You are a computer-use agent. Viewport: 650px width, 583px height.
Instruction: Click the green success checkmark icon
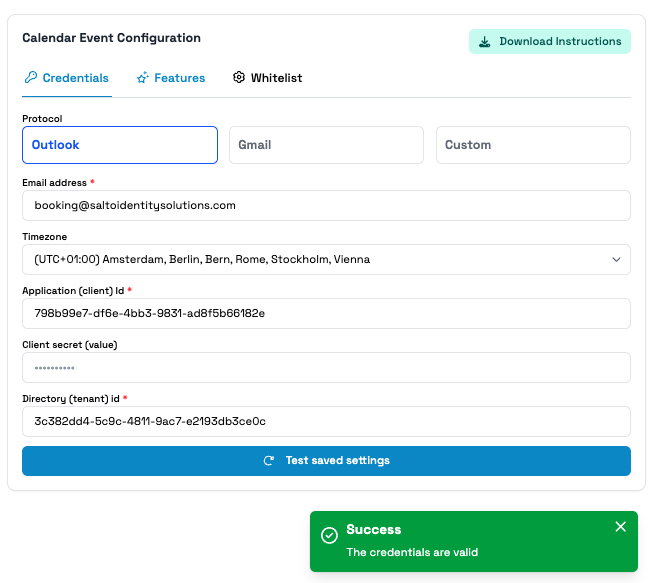click(329, 536)
